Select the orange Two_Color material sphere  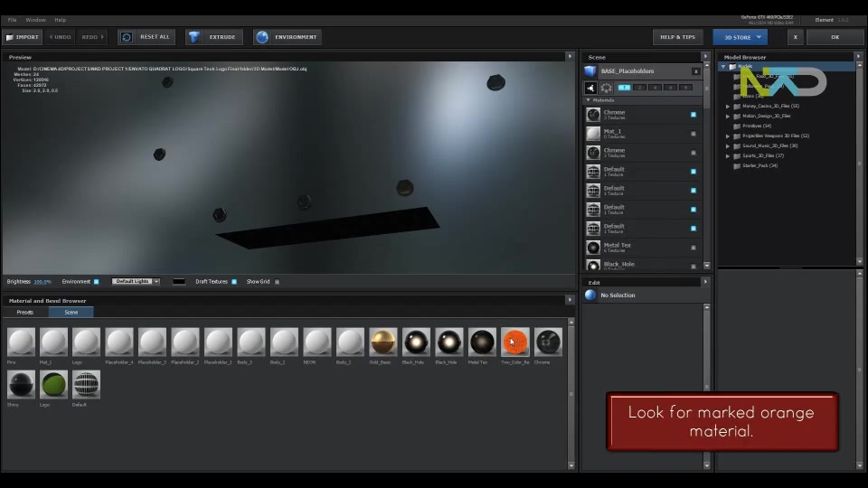pyautogui.click(x=515, y=342)
